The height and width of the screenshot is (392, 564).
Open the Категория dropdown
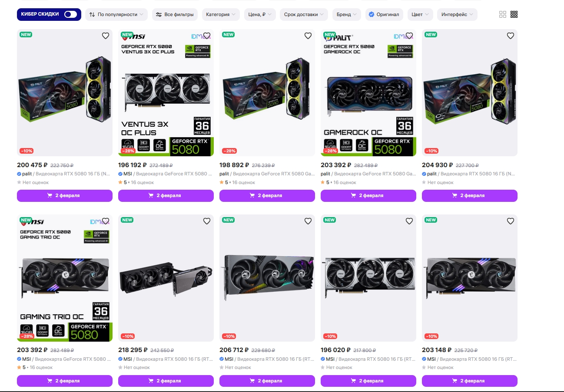click(x=221, y=14)
